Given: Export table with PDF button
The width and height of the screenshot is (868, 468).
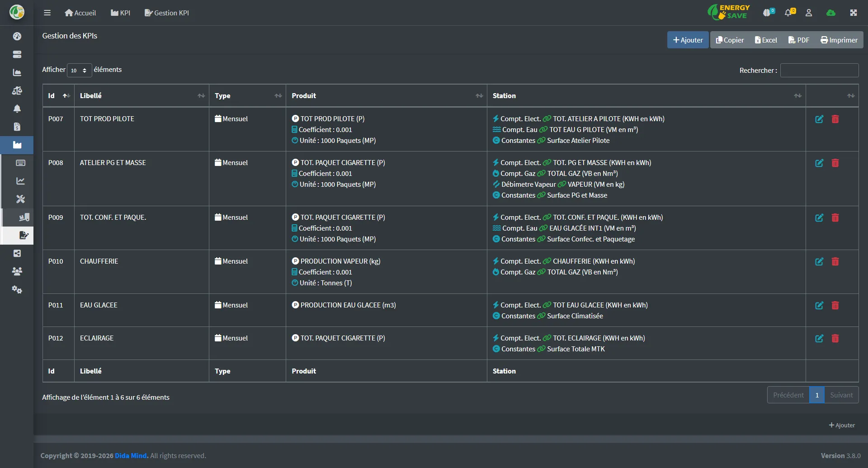Looking at the screenshot, I should click(x=798, y=40).
